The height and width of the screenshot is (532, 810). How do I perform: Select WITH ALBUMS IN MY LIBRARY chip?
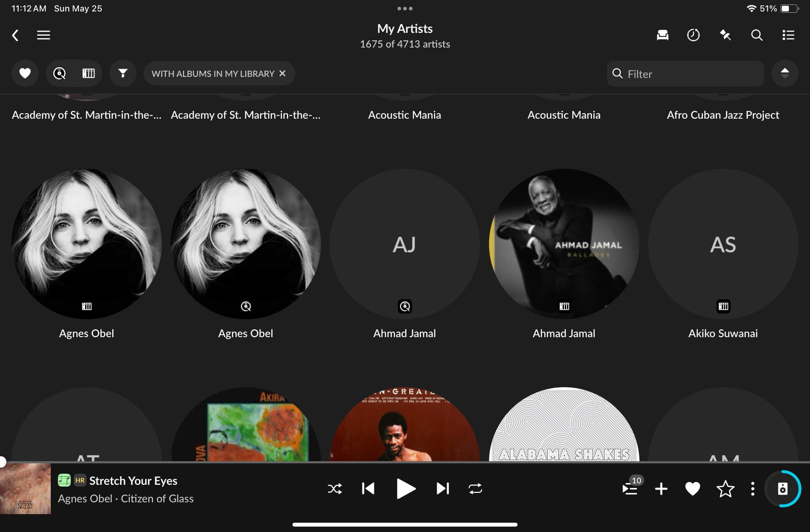pyautogui.click(x=213, y=73)
